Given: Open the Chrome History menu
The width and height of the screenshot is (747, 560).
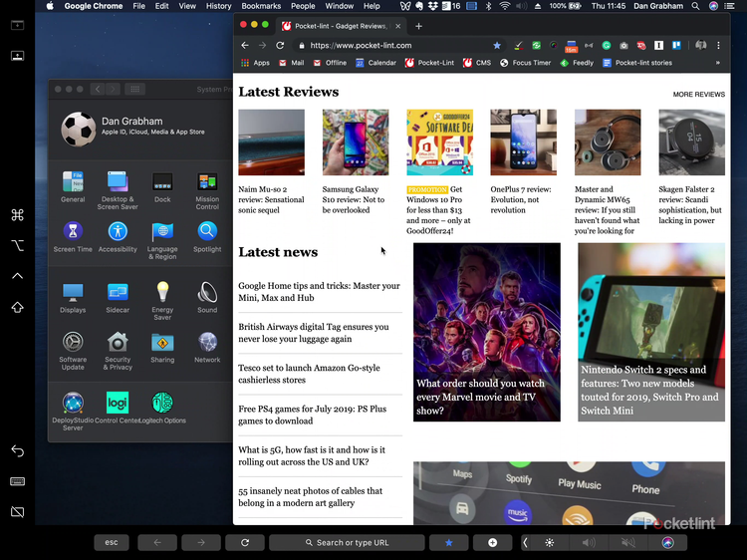Looking at the screenshot, I should [219, 6].
